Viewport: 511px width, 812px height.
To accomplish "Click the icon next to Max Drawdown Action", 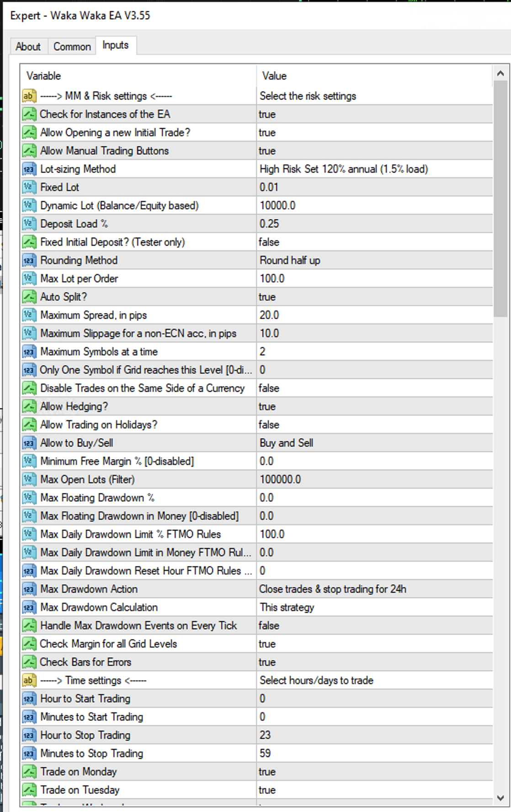I will tap(29, 589).
